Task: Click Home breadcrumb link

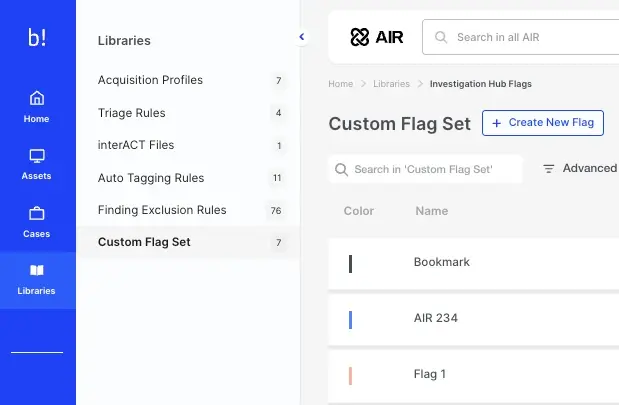Action: pyautogui.click(x=340, y=84)
